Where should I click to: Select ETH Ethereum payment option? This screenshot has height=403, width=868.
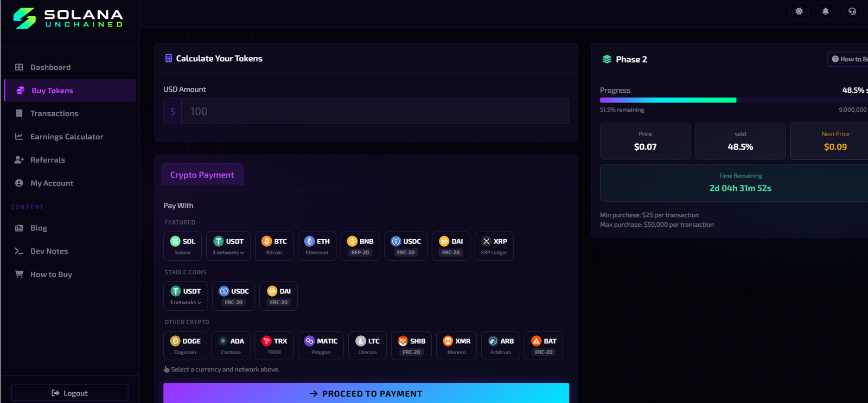[317, 246]
